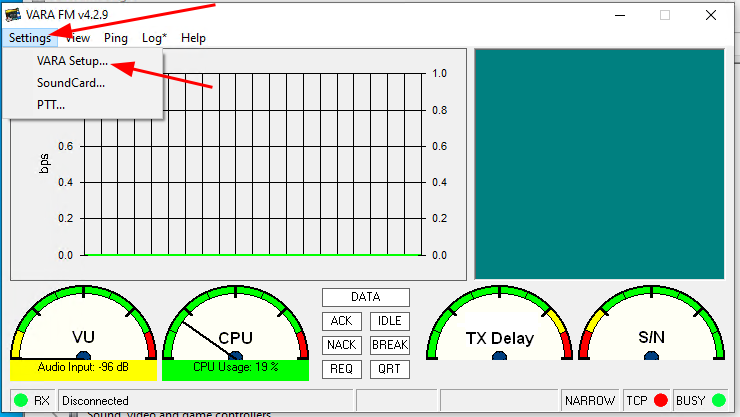Viewport: 740px width, 417px height.
Task: Open the Ping menu
Action: (116, 38)
